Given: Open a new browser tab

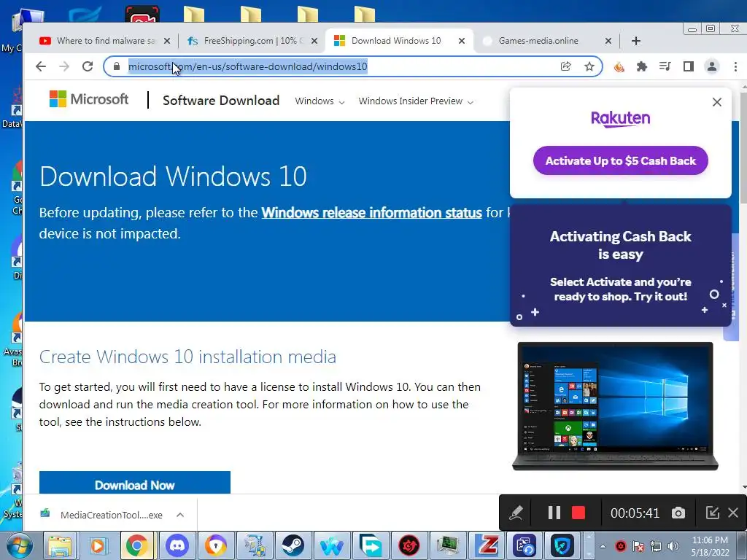Looking at the screenshot, I should point(636,41).
